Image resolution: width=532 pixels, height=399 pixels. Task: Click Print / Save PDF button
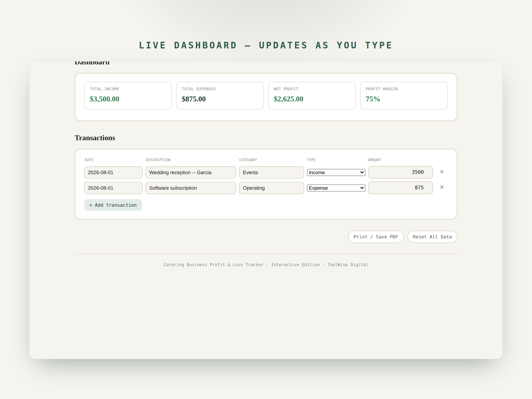[x=376, y=237]
